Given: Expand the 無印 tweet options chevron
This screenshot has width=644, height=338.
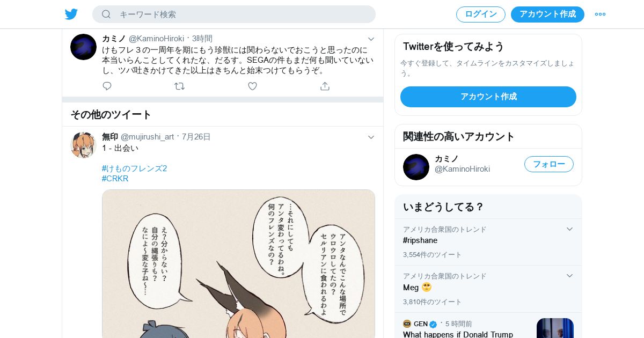Looking at the screenshot, I should 371,137.
